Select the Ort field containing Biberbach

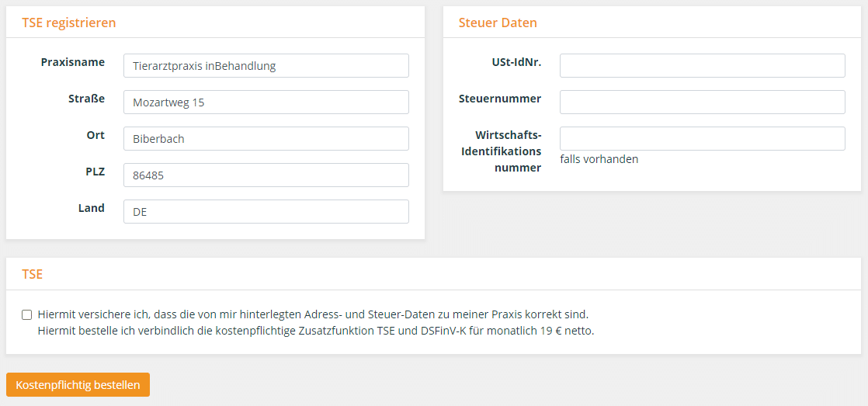(266, 139)
